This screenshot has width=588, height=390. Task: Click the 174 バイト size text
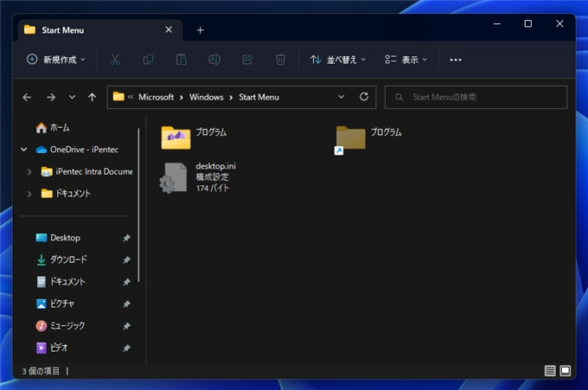click(x=212, y=188)
